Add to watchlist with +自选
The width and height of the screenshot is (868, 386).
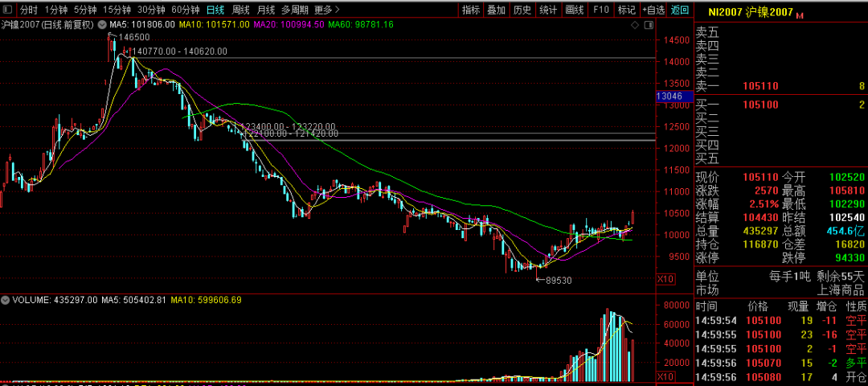click(x=653, y=10)
